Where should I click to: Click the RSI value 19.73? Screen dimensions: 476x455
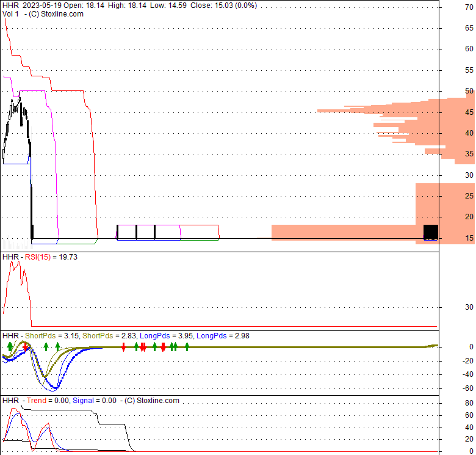click(x=68, y=257)
